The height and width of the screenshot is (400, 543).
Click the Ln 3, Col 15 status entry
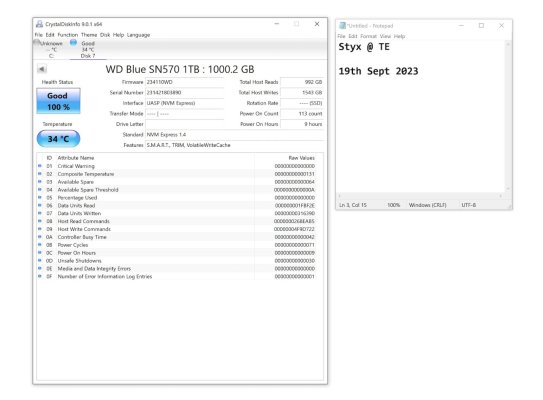click(353, 205)
